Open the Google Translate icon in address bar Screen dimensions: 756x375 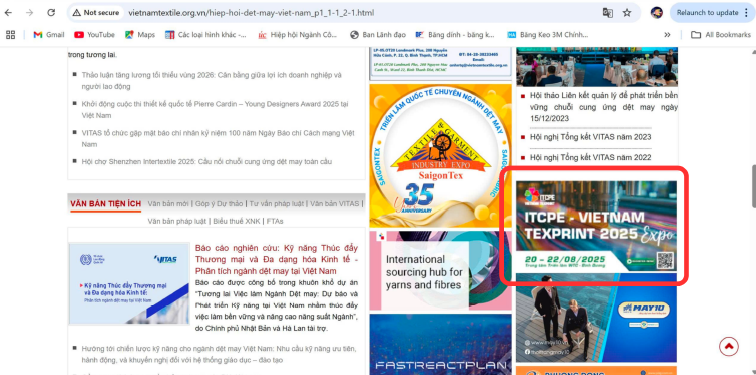[x=608, y=13]
